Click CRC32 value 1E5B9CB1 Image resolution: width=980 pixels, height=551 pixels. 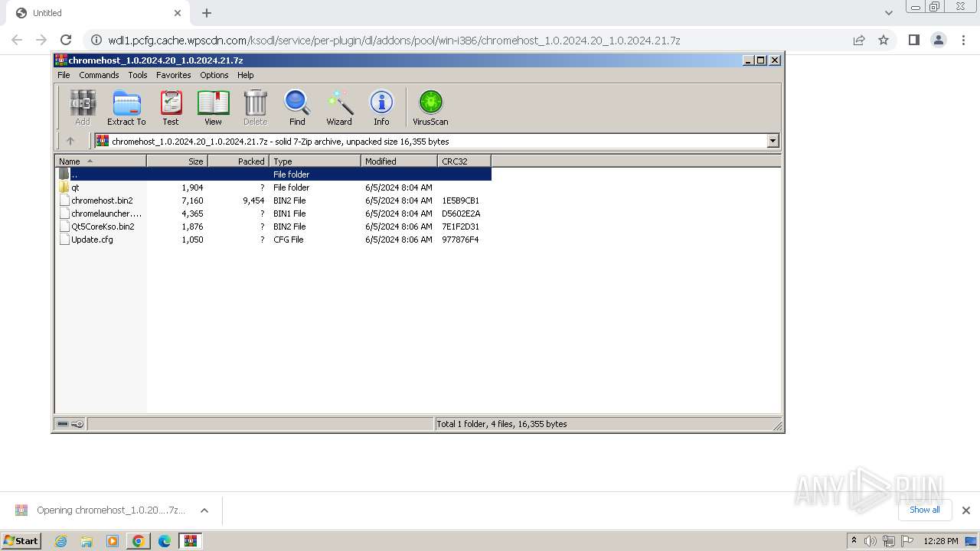click(460, 201)
